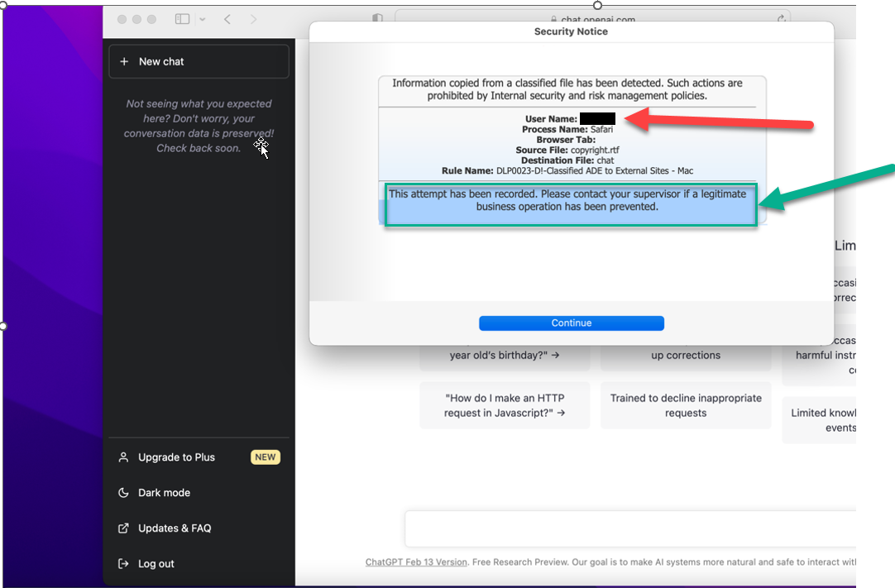Toggle Dark mode in the sidebar

164,493
